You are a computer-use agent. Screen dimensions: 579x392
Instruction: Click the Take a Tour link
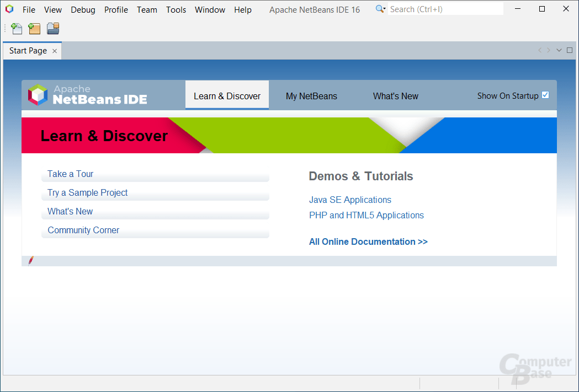70,174
